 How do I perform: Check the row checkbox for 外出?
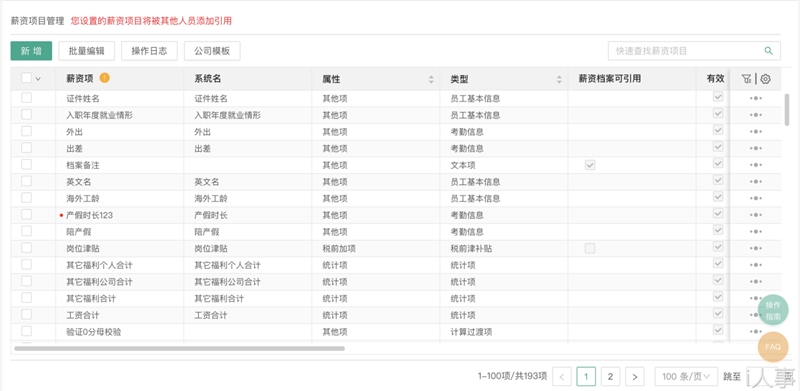tap(27, 131)
